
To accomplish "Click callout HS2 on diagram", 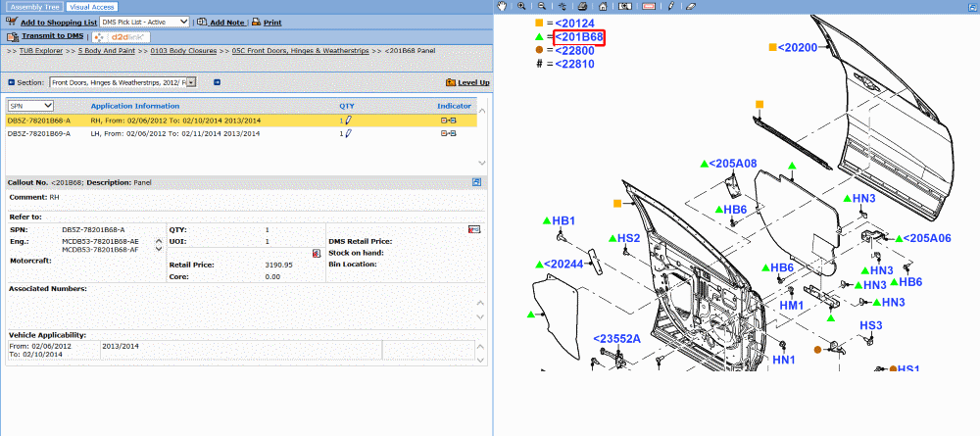I will tap(629, 239).
